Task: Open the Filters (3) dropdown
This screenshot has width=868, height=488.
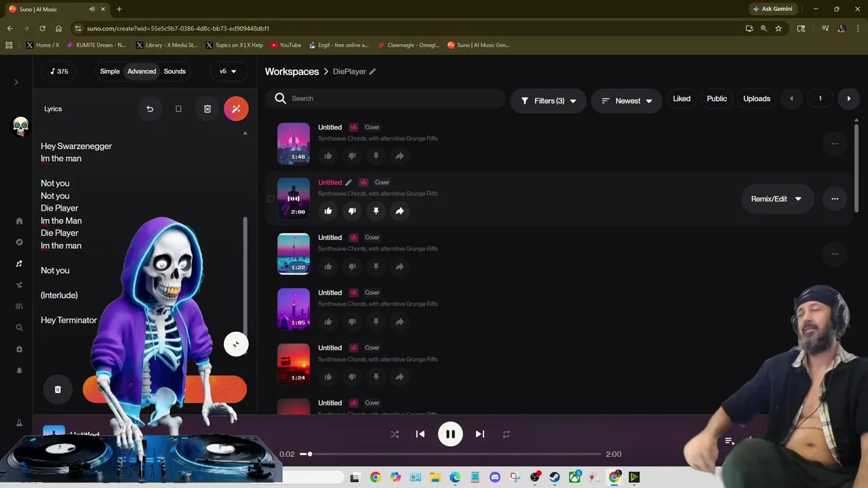Action: click(548, 101)
